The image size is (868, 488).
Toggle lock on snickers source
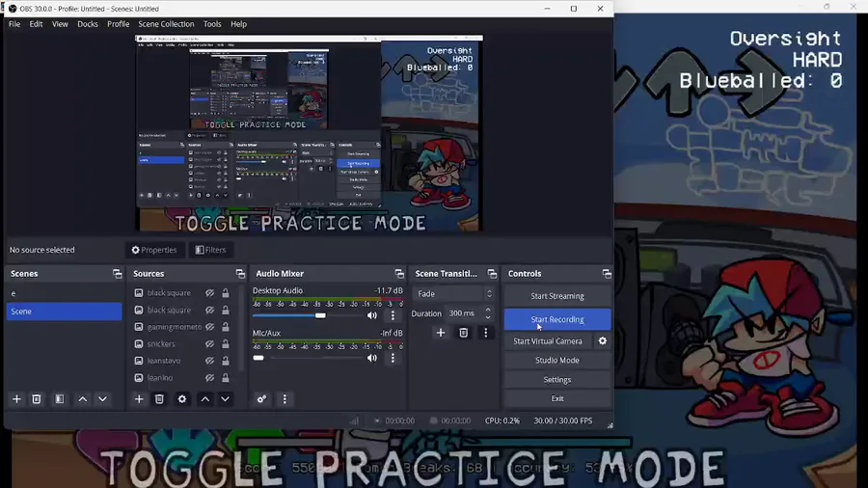pos(226,343)
